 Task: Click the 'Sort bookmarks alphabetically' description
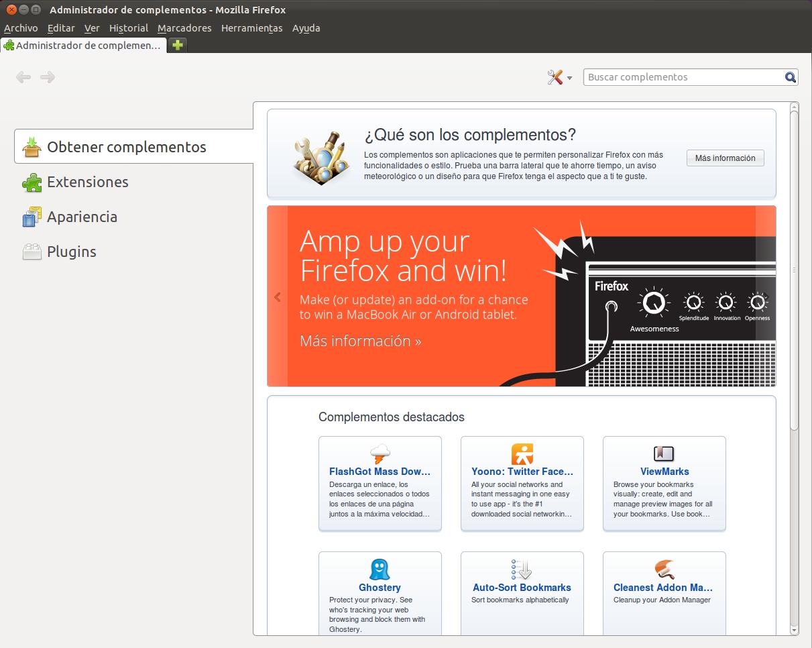tap(520, 600)
